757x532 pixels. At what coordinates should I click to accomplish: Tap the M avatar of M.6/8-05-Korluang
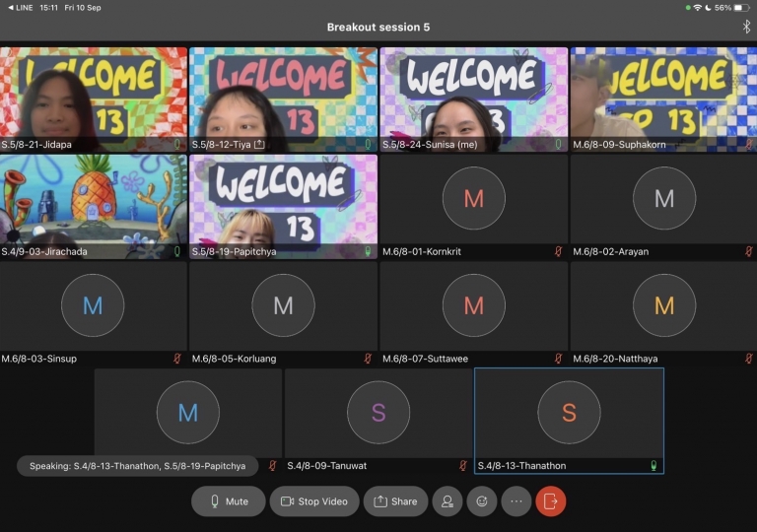click(283, 305)
